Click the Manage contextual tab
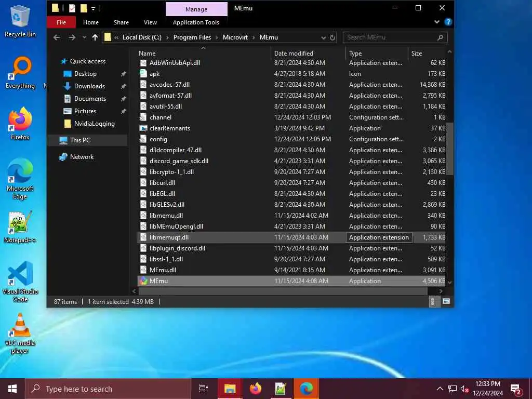 [196, 9]
